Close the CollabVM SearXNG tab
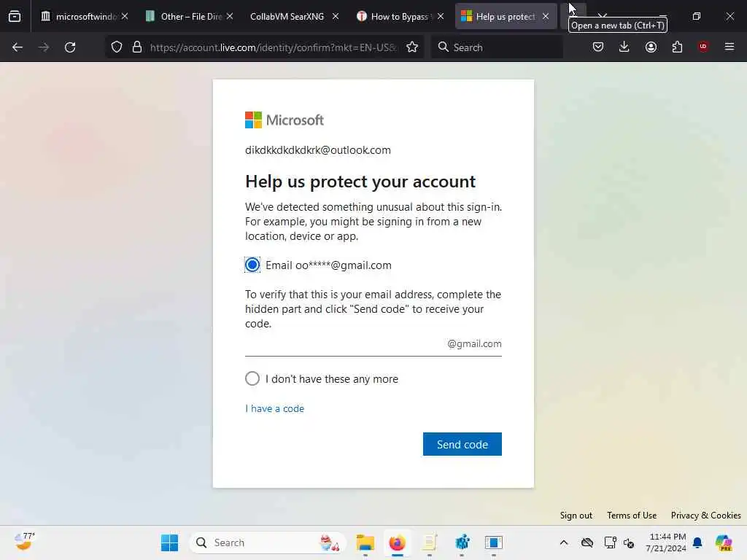Viewport: 747px width, 560px height. 336,16
